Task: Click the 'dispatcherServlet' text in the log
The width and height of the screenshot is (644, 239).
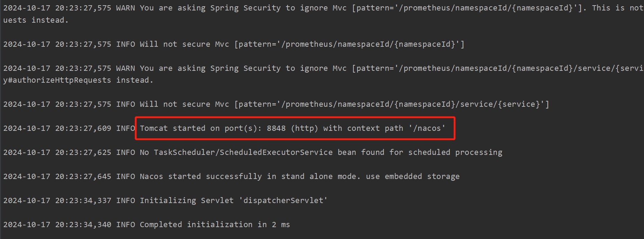Action: [x=283, y=201]
